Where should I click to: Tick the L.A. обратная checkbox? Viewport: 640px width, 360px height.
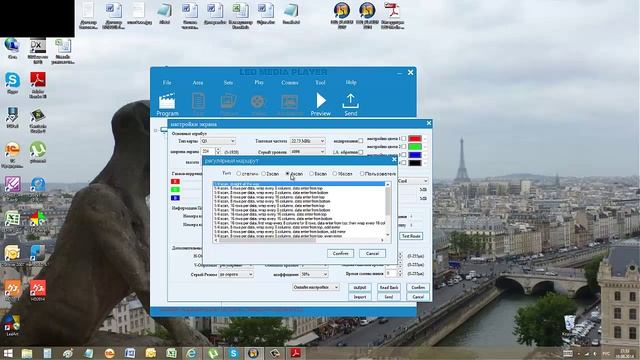[360, 152]
